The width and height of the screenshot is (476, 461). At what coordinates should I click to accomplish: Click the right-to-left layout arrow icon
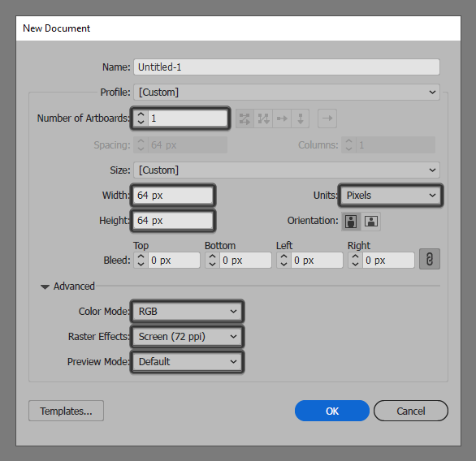[327, 118]
